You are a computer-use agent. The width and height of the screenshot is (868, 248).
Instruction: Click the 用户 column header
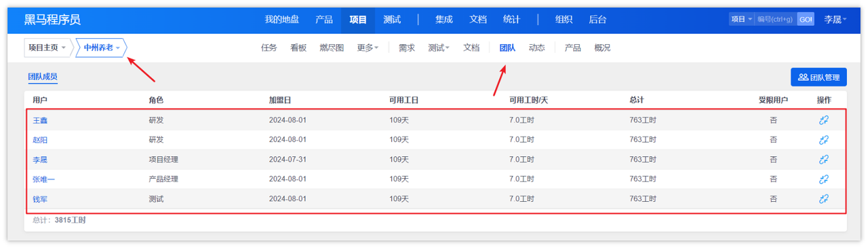pyautogui.click(x=40, y=100)
